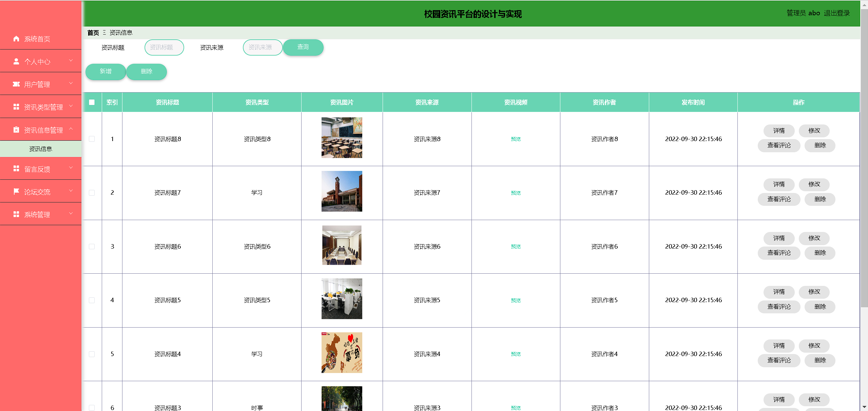The image size is (868, 411).
Task: Collapse the 资讯信息管理 menu chevron
Action: click(x=71, y=129)
